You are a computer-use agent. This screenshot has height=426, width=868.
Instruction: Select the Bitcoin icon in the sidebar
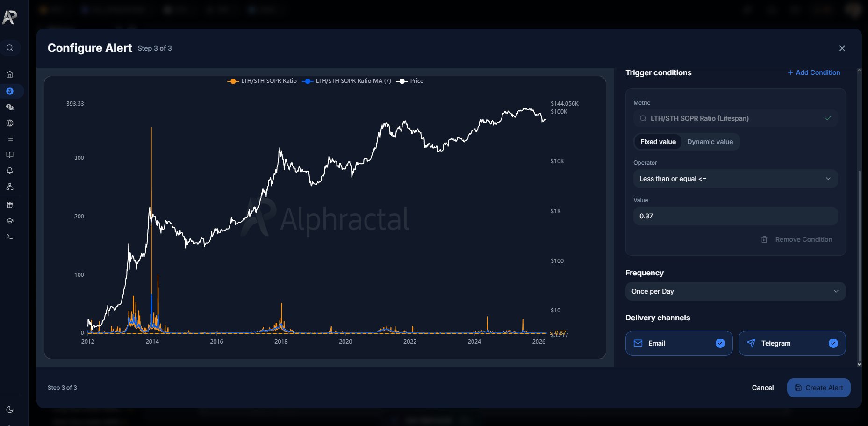[x=10, y=91]
